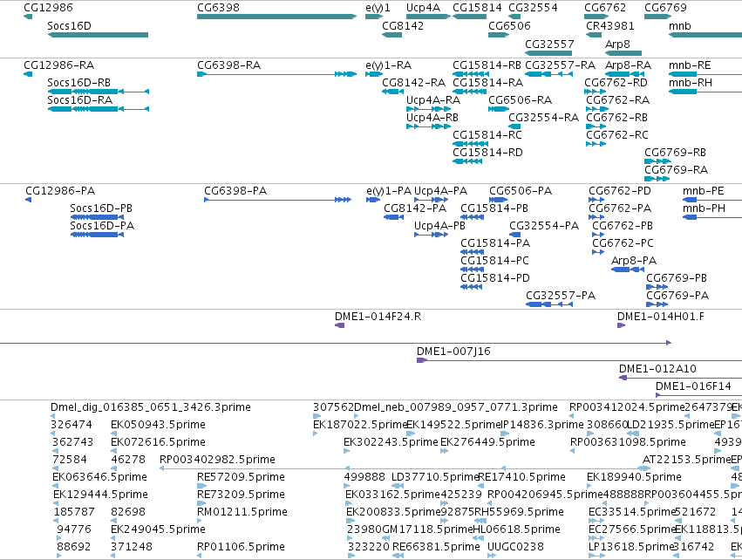Viewport: 742px width, 560px height.
Task: Select the EK302243.5prime EST label
Action: 391,442
